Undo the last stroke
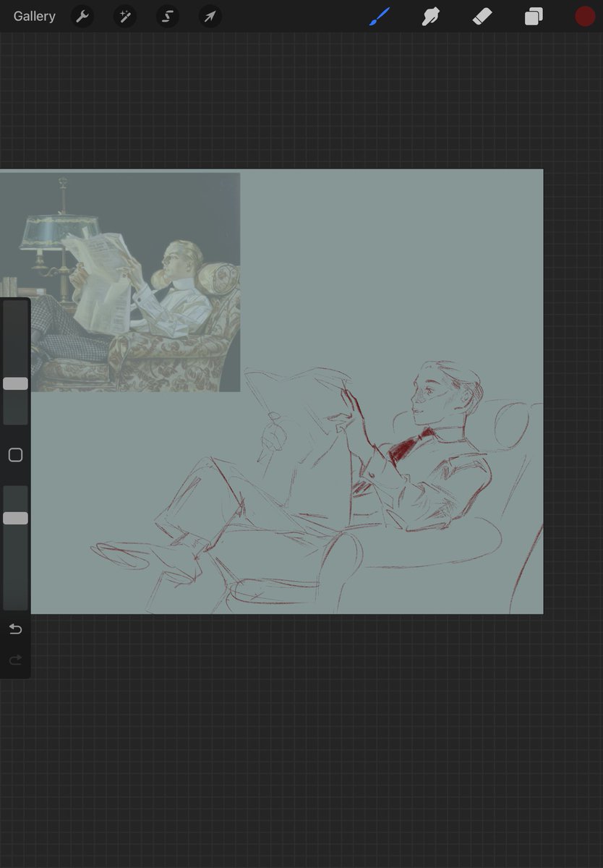This screenshot has height=868, width=603. pyautogui.click(x=15, y=629)
